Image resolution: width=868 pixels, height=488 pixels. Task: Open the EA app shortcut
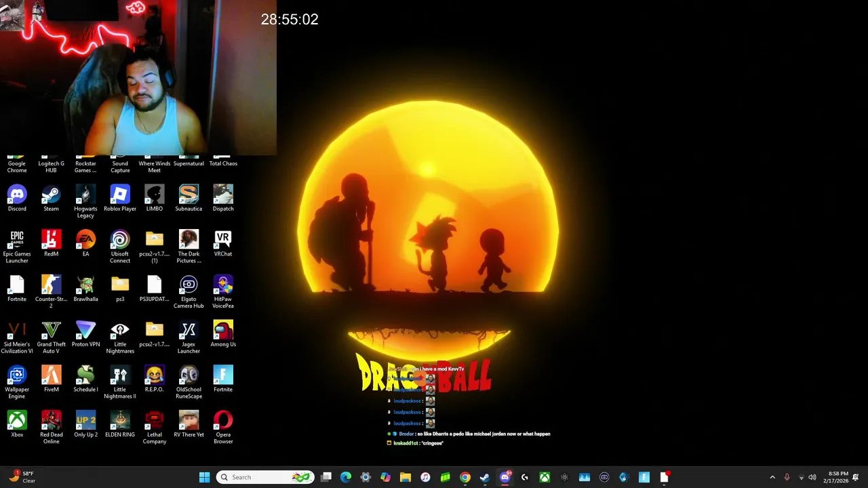(85, 244)
